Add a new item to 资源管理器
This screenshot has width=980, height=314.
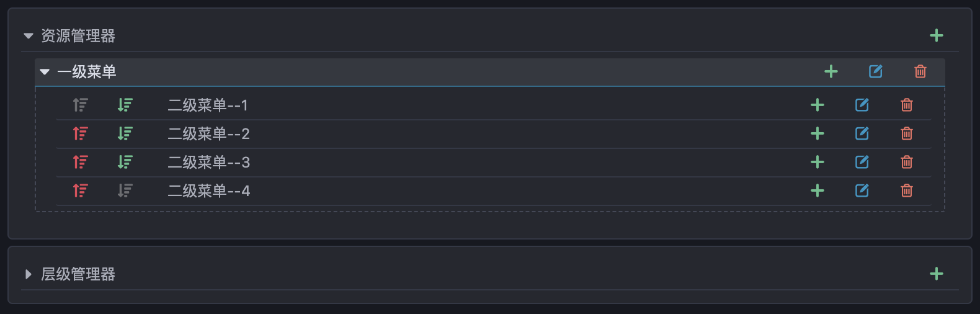pyautogui.click(x=936, y=36)
